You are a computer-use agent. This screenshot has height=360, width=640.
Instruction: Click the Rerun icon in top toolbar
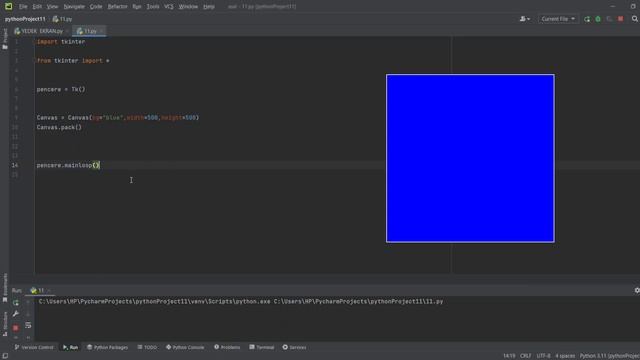587,19
